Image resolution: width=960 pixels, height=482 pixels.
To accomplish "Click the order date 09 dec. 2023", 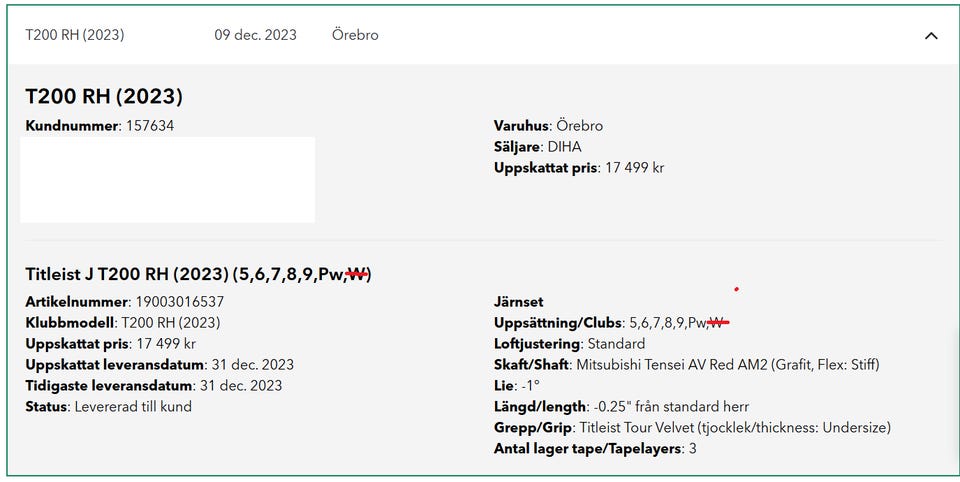I will (255, 35).
